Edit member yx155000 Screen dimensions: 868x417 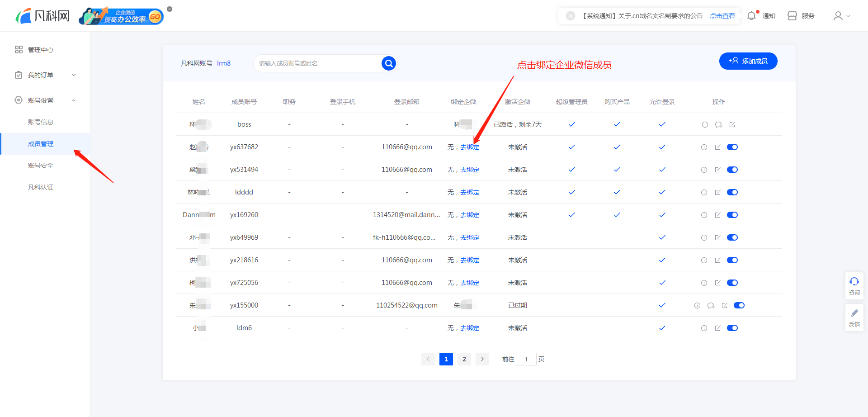tap(724, 305)
